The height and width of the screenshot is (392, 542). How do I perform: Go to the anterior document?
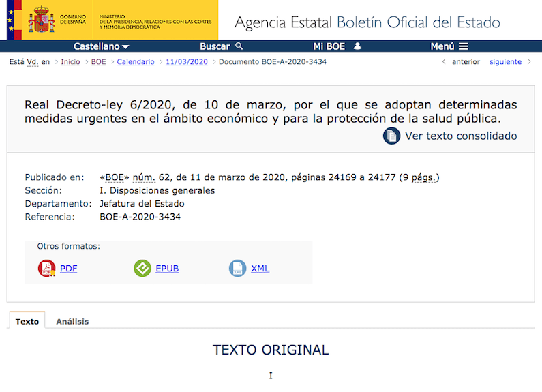[466, 62]
